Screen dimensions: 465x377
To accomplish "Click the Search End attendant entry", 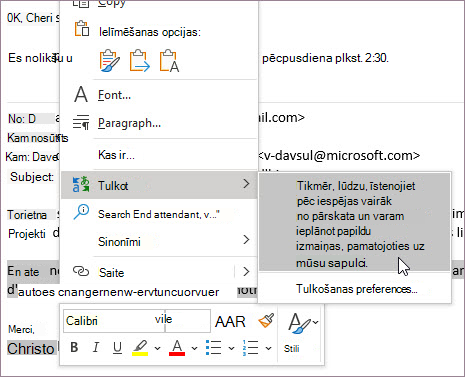I will (159, 214).
